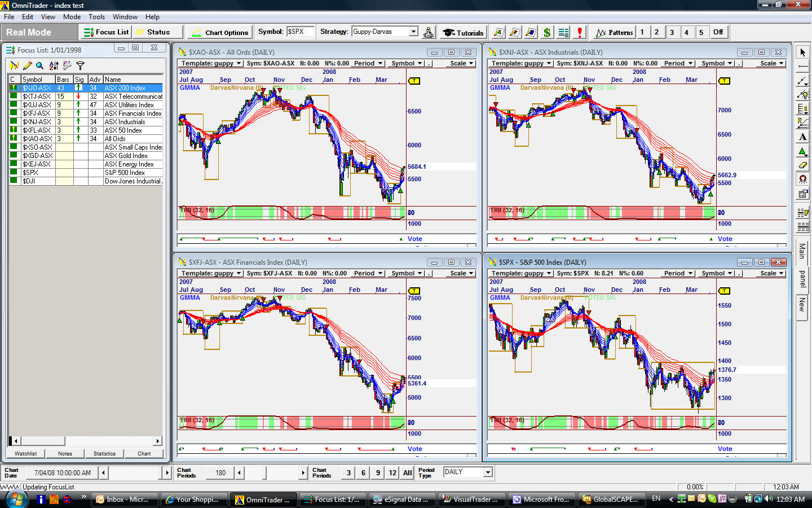This screenshot has height=508, width=812.
Task: Switch to the Notes tab
Action: coord(65,453)
